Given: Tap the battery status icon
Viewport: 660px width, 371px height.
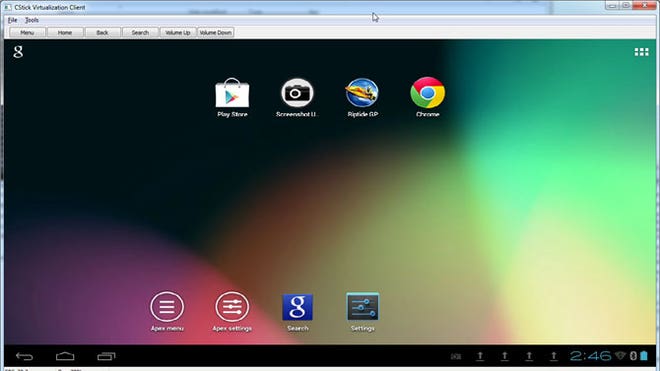Looking at the screenshot, I should [x=644, y=356].
